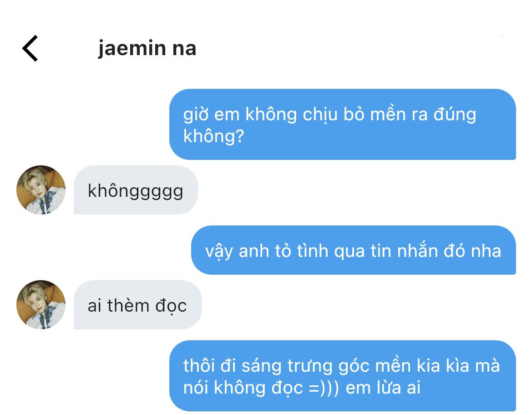This screenshot has width=532, height=415.
Task: Click the '=)))' emoticon in the last bubble
Action: pos(324,388)
